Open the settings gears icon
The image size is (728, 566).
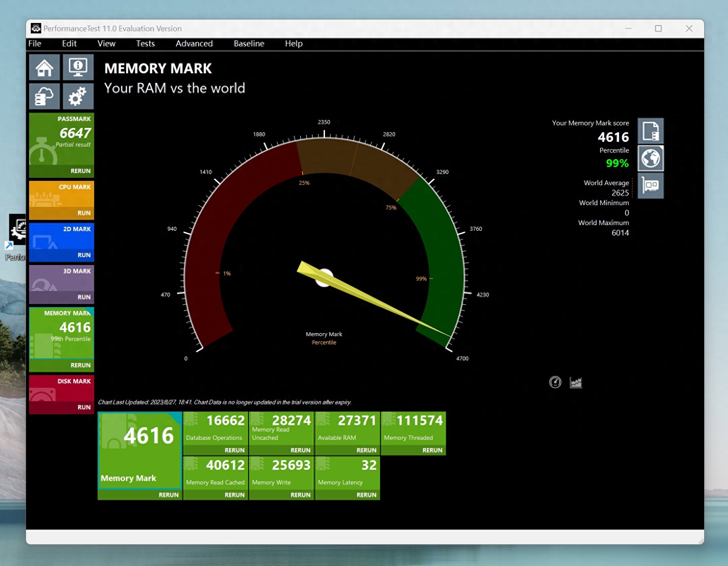click(x=78, y=96)
